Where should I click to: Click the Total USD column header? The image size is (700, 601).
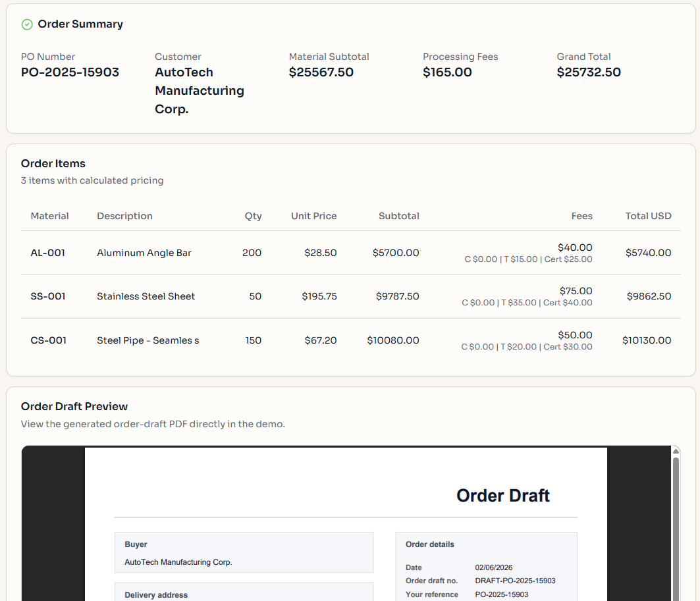point(648,216)
